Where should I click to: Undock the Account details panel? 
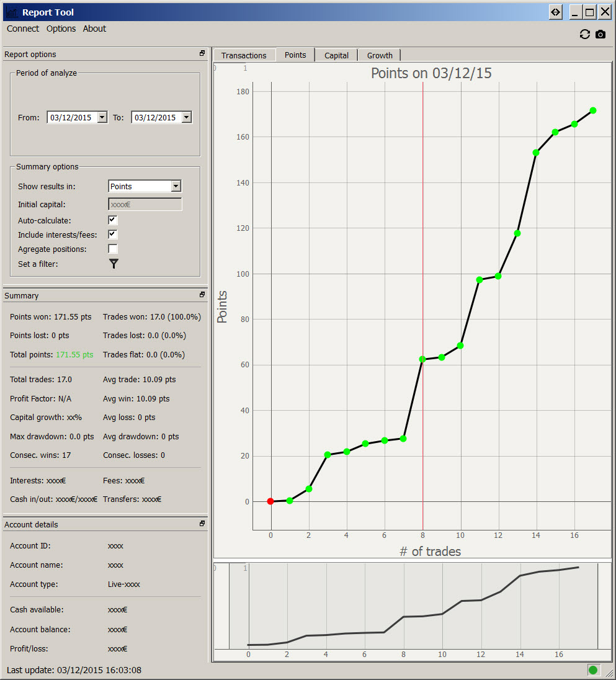click(202, 524)
